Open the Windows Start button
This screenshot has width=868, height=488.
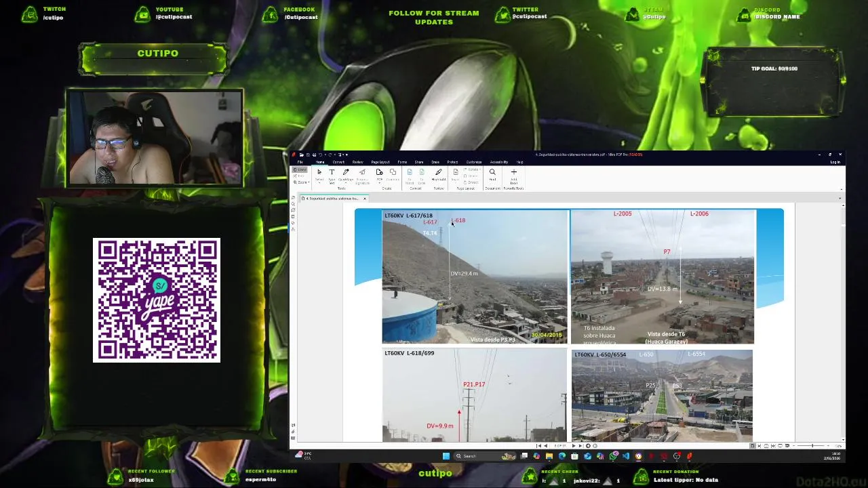[x=446, y=456]
